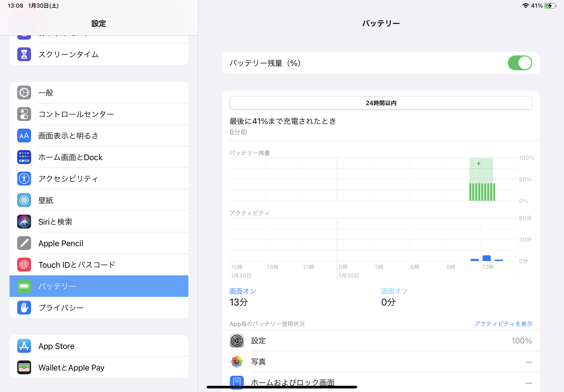The height and width of the screenshot is (392, 564).
Task: Tap the Control Center toggle icon
Action: coord(24,114)
